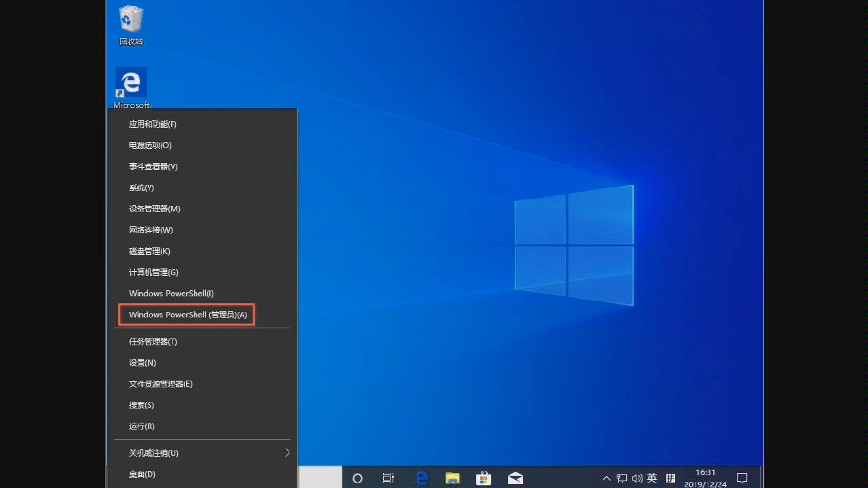Image resolution: width=868 pixels, height=488 pixels.
Task: Launch Microsoft Store from the taskbar
Action: (x=484, y=478)
